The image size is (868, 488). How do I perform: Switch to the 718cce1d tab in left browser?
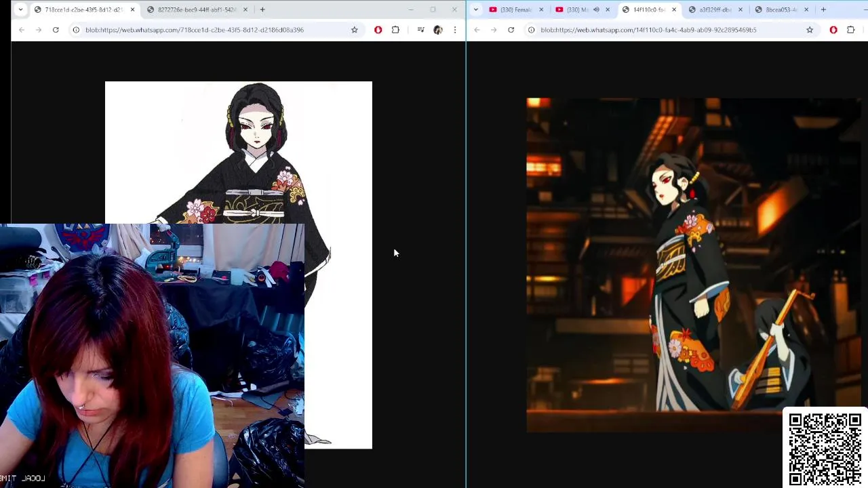click(x=83, y=9)
